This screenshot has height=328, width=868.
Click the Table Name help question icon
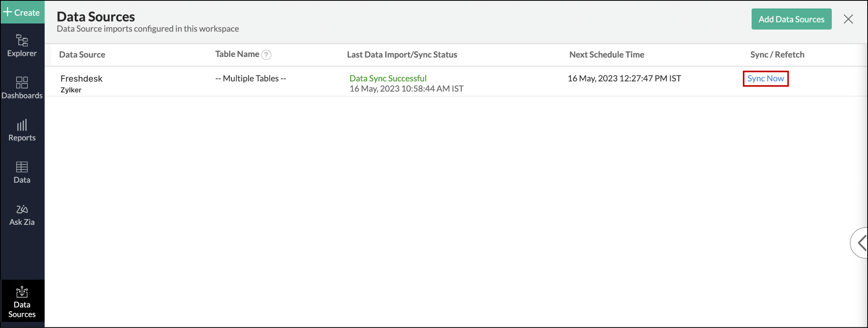pyautogui.click(x=266, y=55)
